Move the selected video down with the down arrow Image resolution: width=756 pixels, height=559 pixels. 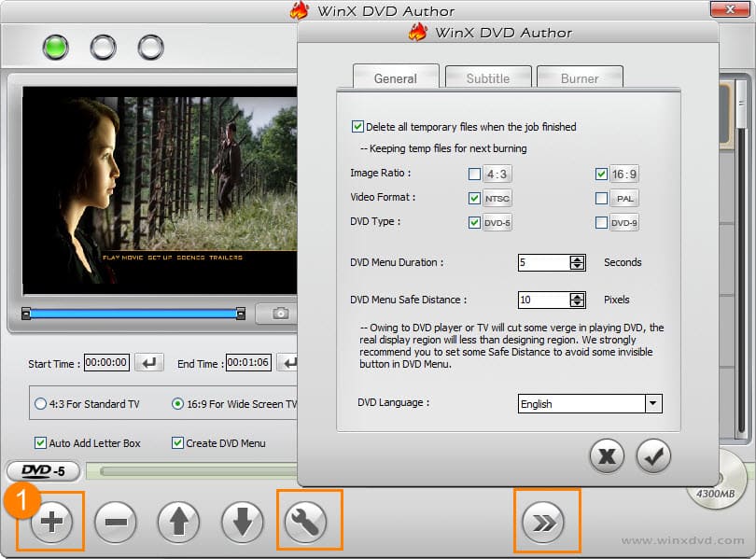click(242, 522)
